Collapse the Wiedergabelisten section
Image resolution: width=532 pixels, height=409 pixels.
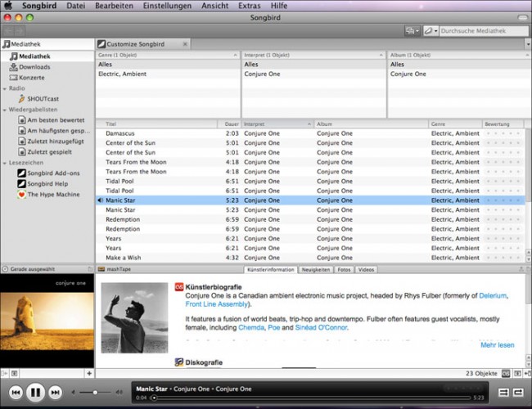tap(5, 110)
